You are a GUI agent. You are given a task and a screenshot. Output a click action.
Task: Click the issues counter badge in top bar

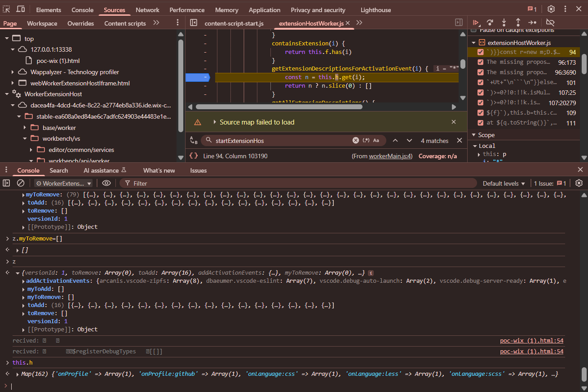[532, 9]
